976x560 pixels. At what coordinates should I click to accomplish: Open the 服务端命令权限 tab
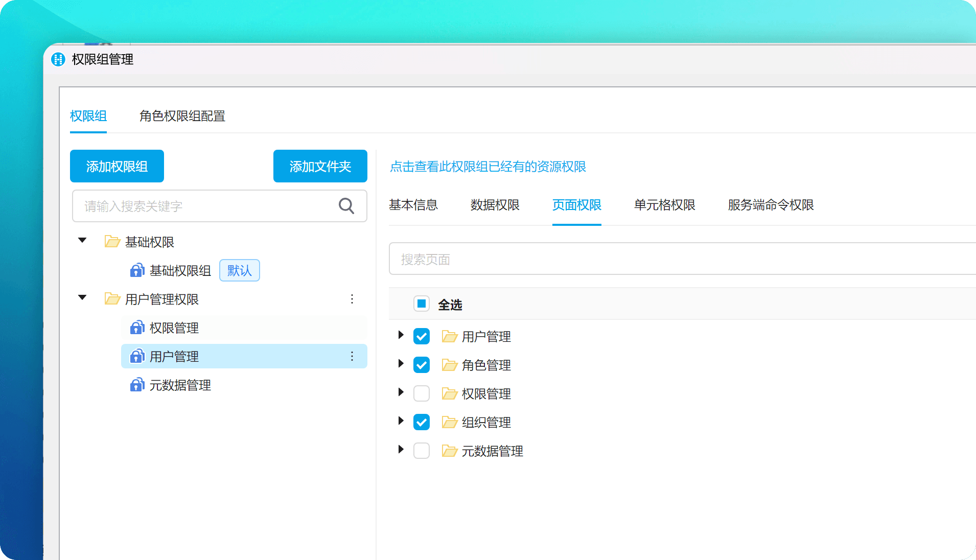(771, 205)
